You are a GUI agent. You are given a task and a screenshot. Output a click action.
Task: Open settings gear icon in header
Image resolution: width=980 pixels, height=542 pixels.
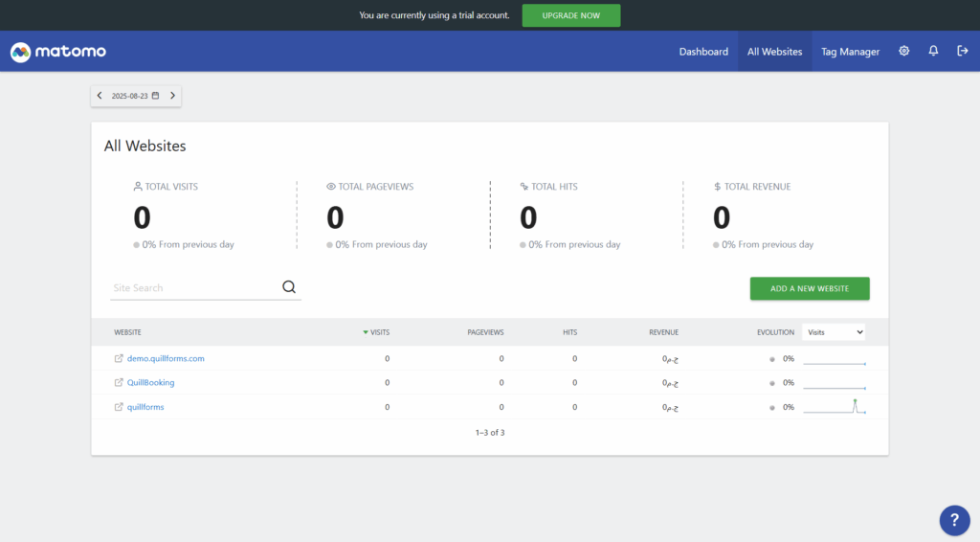click(904, 52)
